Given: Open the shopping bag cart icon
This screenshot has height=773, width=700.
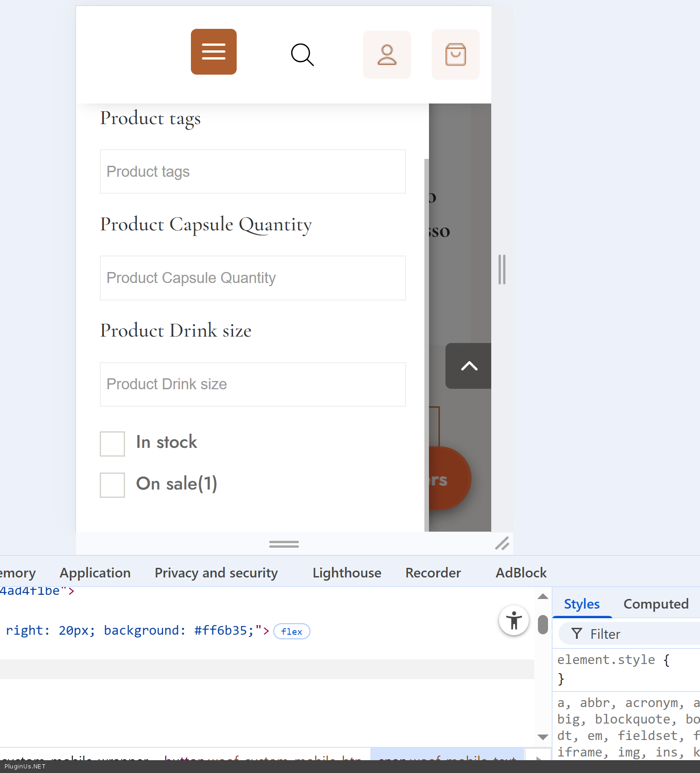Looking at the screenshot, I should click(x=456, y=55).
